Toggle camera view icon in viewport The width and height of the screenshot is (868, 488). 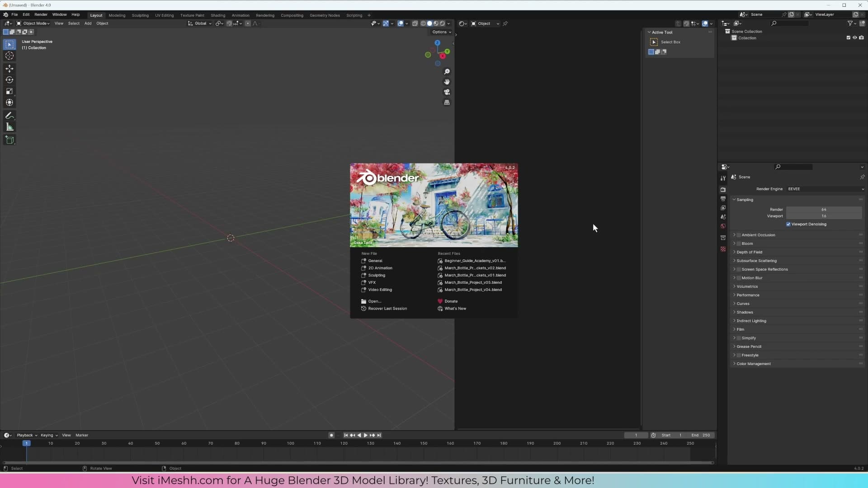coord(447,92)
